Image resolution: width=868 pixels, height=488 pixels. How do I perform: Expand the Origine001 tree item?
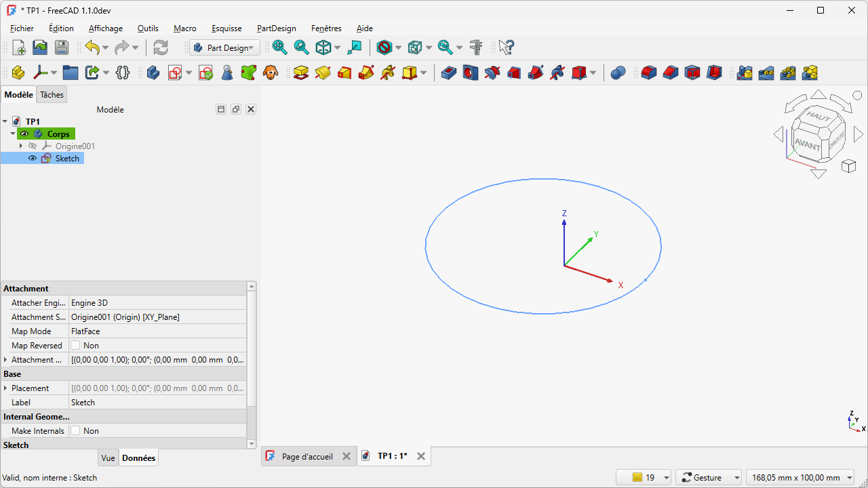[x=21, y=146]
